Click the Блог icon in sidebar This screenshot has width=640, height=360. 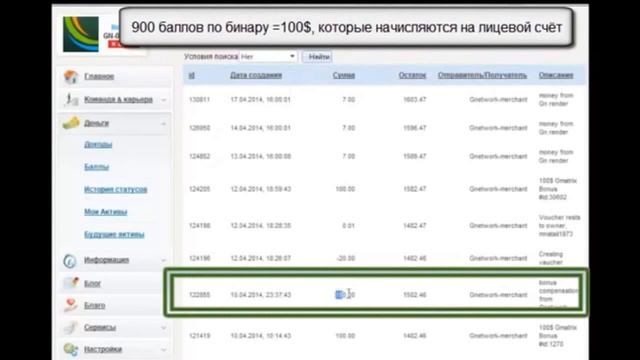[71, 283]
